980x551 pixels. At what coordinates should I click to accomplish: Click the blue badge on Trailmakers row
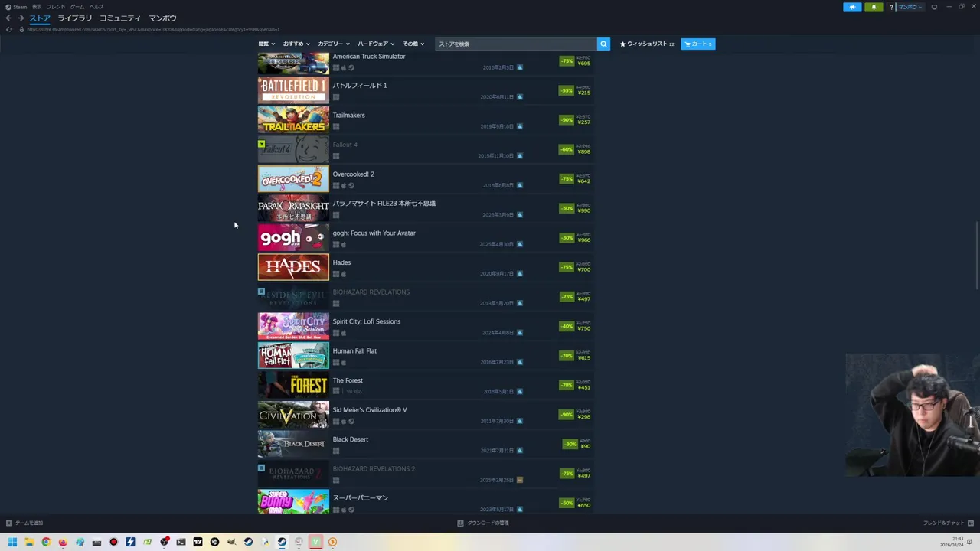pos(520,126)
